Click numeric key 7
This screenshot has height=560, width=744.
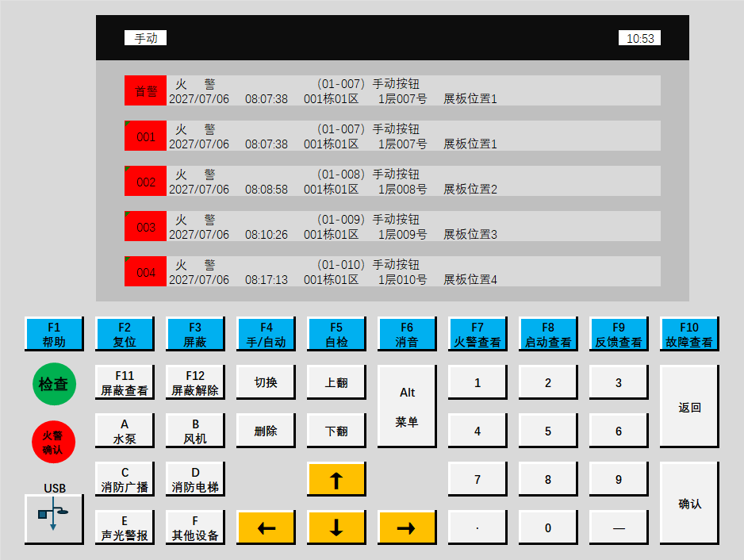[x=477, y=479]
